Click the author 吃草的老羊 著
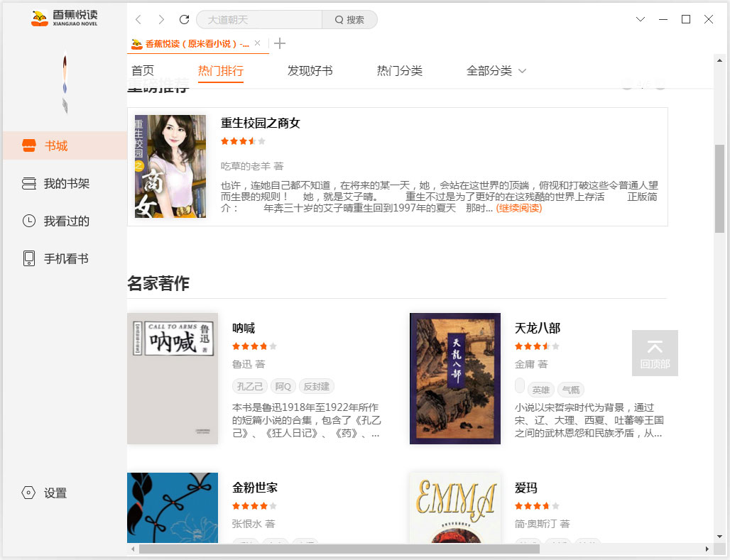Viewport: 730px width, 560px height. click(x=252, y=166)
